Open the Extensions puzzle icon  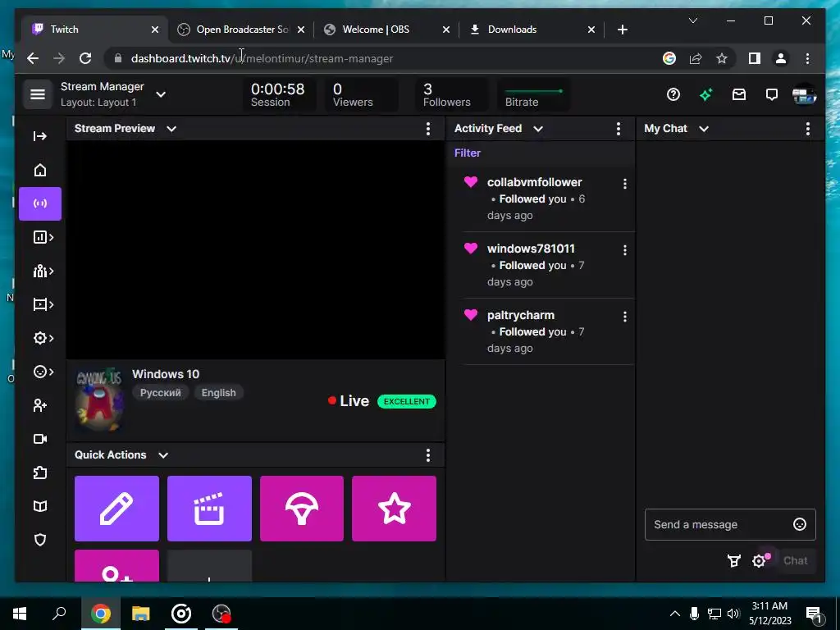(x=40, y=472)
